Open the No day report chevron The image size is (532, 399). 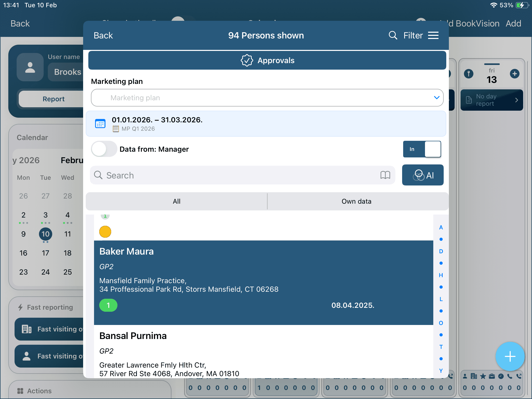click(x=516, y=100)
